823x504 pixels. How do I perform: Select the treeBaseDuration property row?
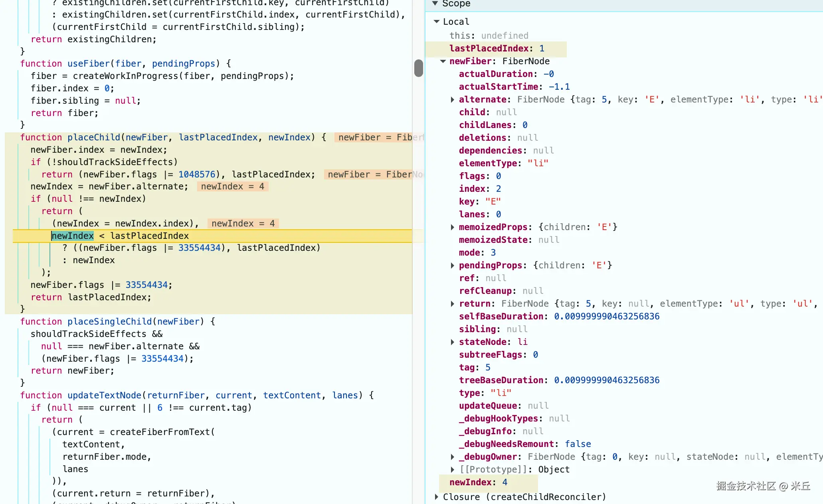pyautogui.click(x=559, y=380)
